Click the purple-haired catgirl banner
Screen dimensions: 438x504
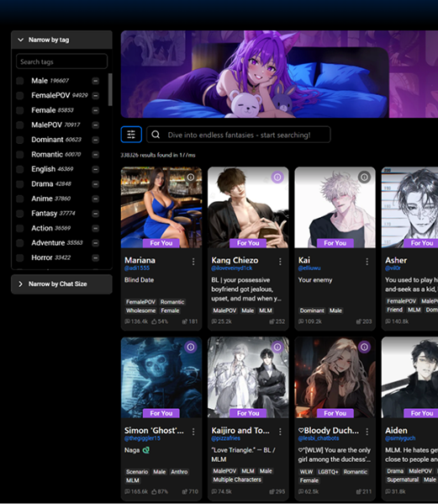pyautogui.click(x=279, y=74)
